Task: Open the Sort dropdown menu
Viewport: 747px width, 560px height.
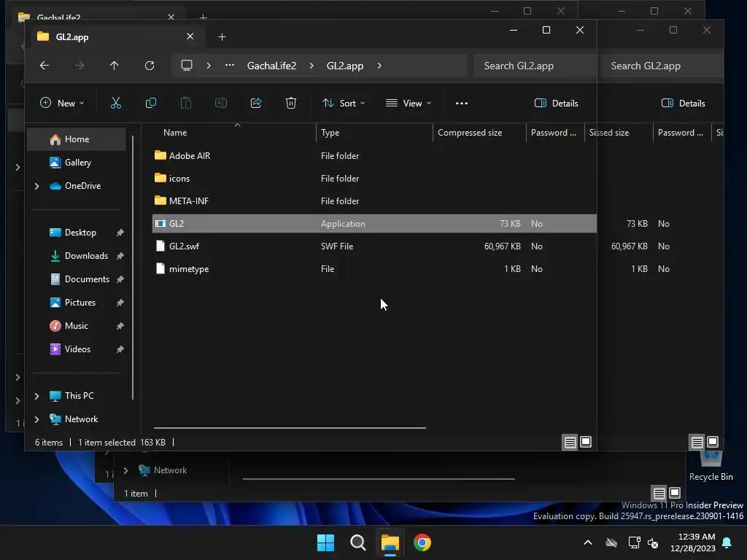Action: click(344, 104)
